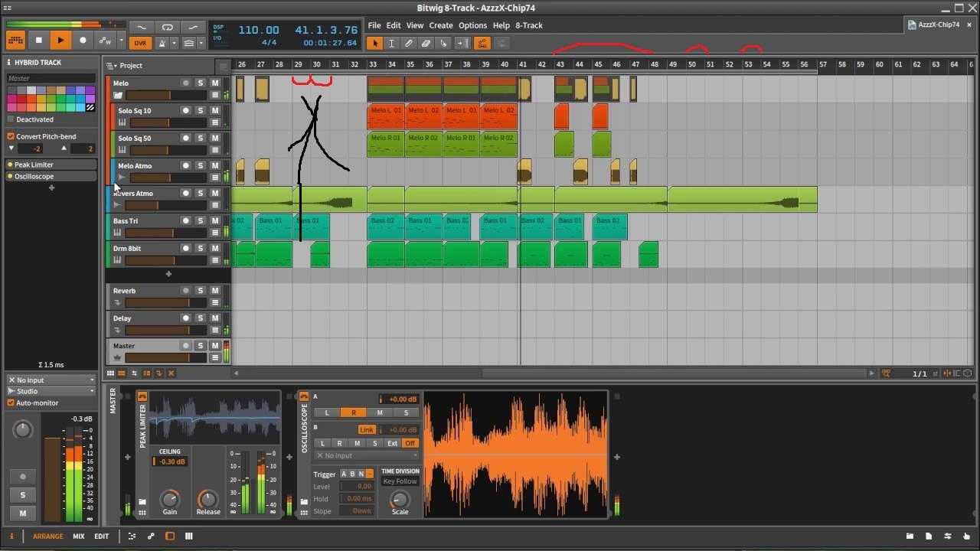Adjust the Peak Limiter Gain knob

point(169,499)
